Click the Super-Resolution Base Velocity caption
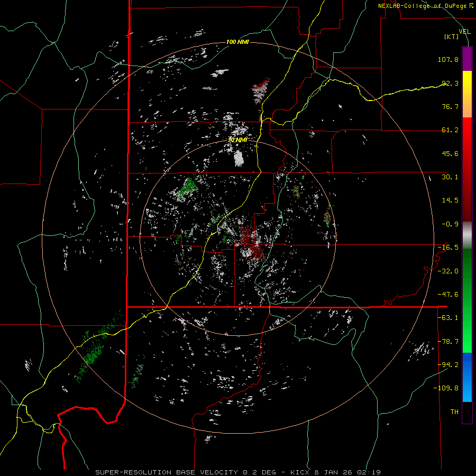The height and width of the screenshot is (476, 476). click(238, 472)
